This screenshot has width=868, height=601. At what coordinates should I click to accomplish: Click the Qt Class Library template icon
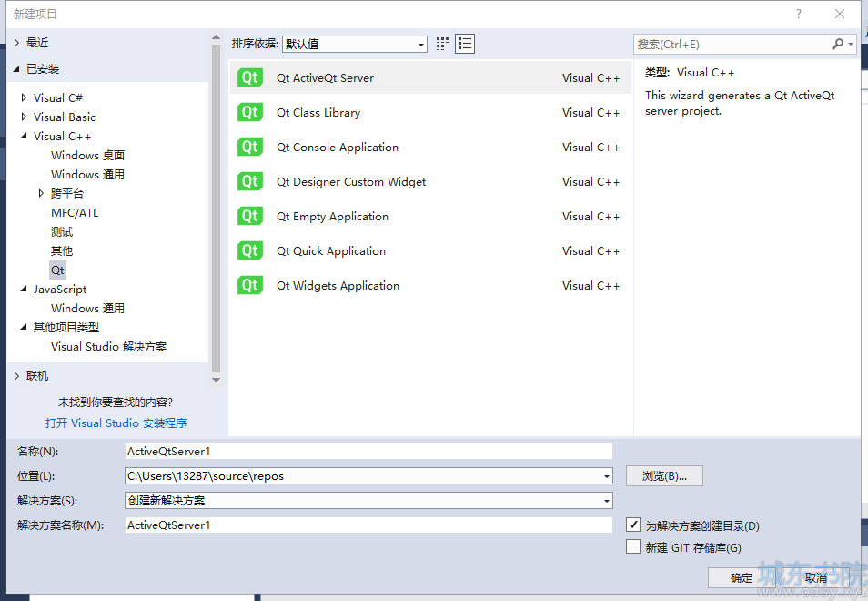(249, 112)
